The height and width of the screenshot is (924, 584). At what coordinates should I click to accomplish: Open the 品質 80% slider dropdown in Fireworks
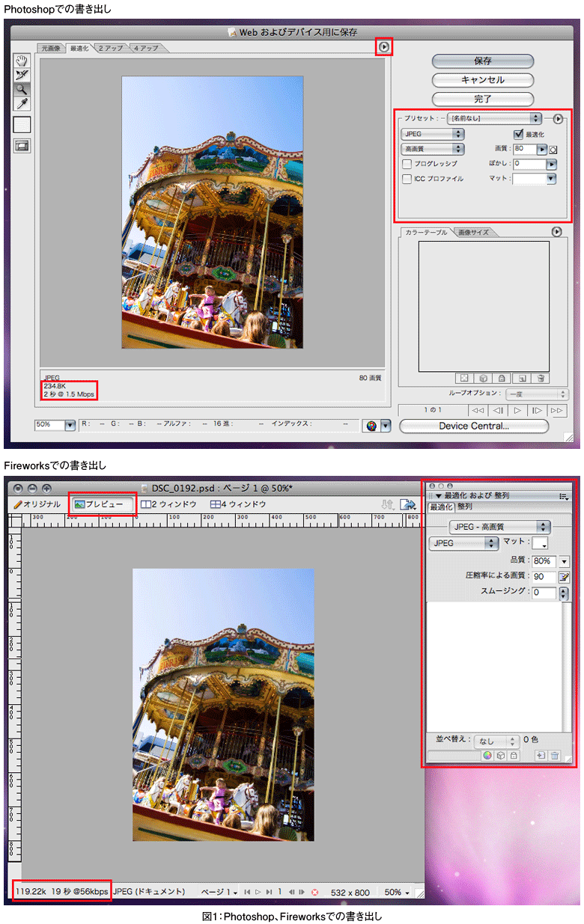564,561
